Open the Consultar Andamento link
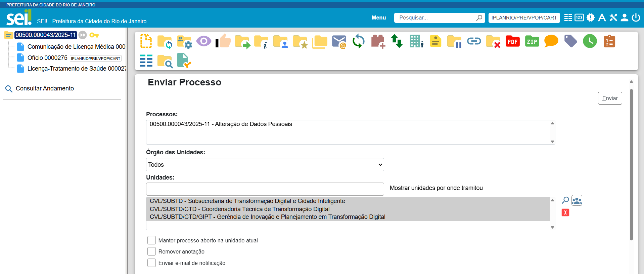Image resolution: width=644 pixels, height=274 pixels. pos(45,88)
